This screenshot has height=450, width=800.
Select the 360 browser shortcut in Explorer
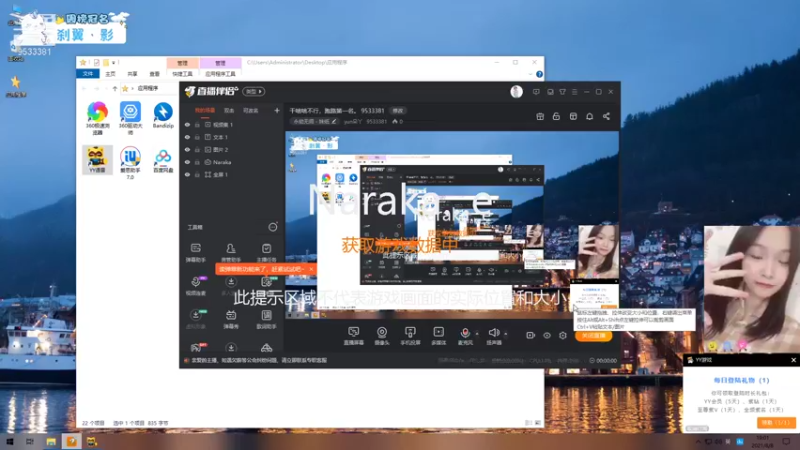point(97,118)
